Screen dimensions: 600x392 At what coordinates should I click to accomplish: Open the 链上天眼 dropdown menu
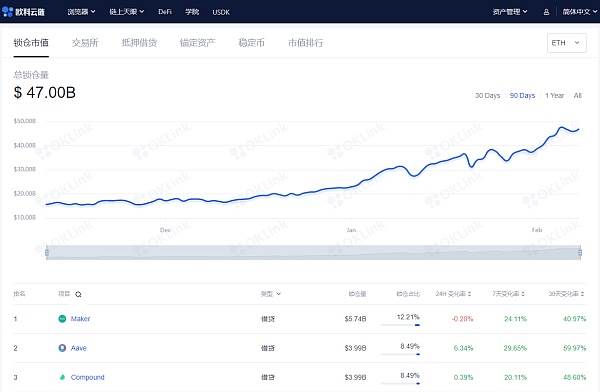point(127,12)
